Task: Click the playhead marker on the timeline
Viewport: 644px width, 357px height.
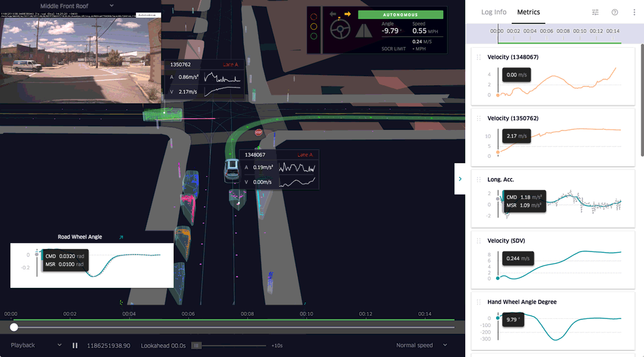Action: coord(14,327)
